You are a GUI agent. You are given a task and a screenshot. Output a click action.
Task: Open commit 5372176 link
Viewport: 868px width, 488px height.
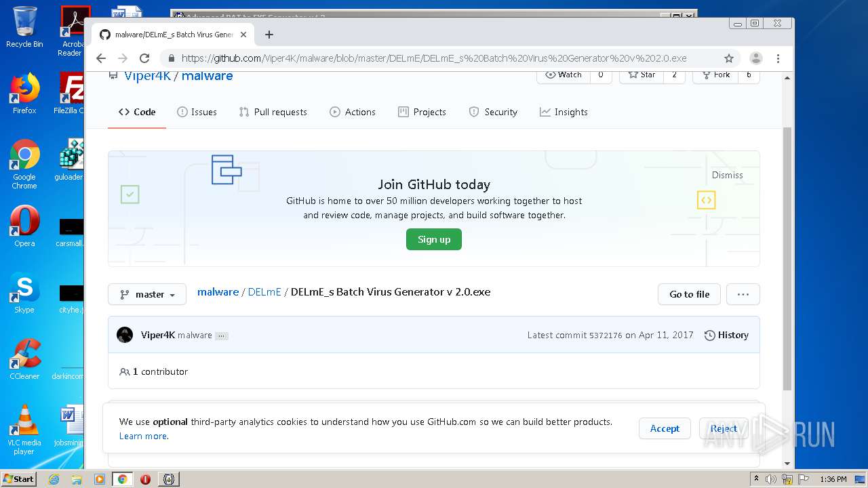pos(606,335)
